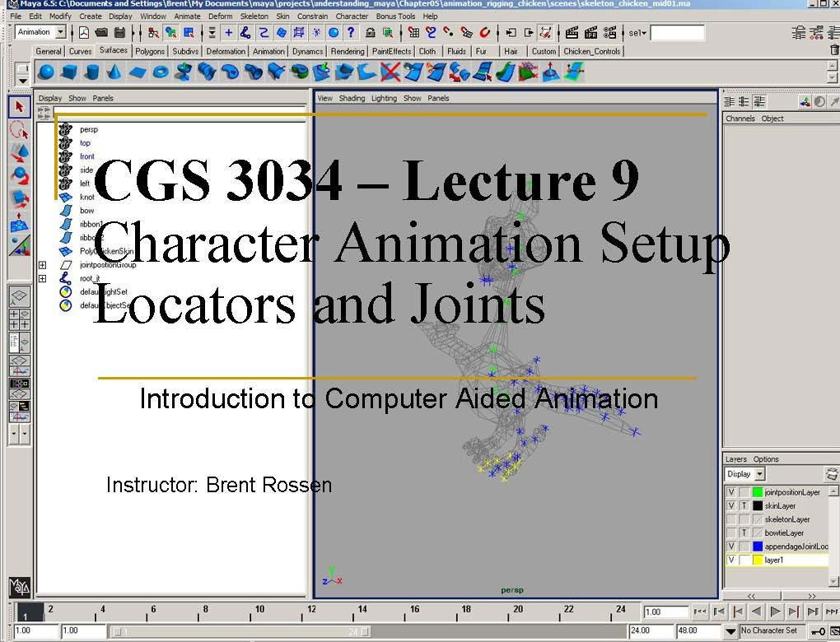Image resolution: width=840 pixels, height=642 pixels.
Task: Open Render Globals settings icon
Action: (x=609, y=33)
